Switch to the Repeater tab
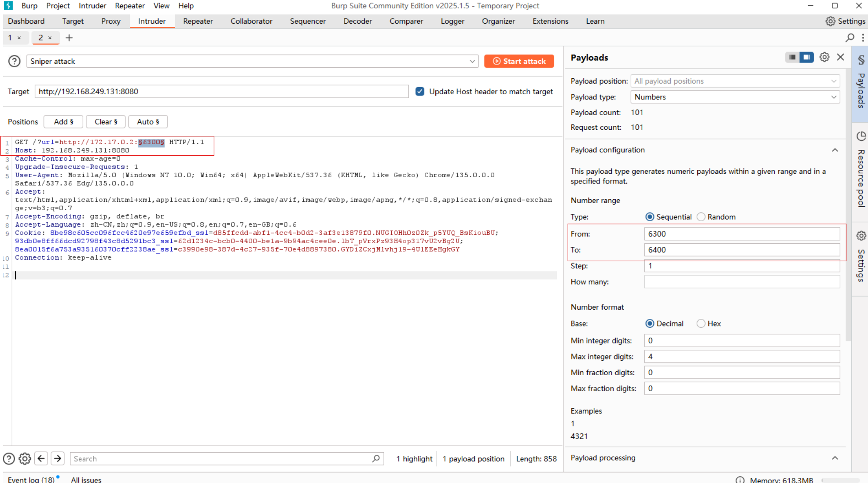 click(198, 21)
